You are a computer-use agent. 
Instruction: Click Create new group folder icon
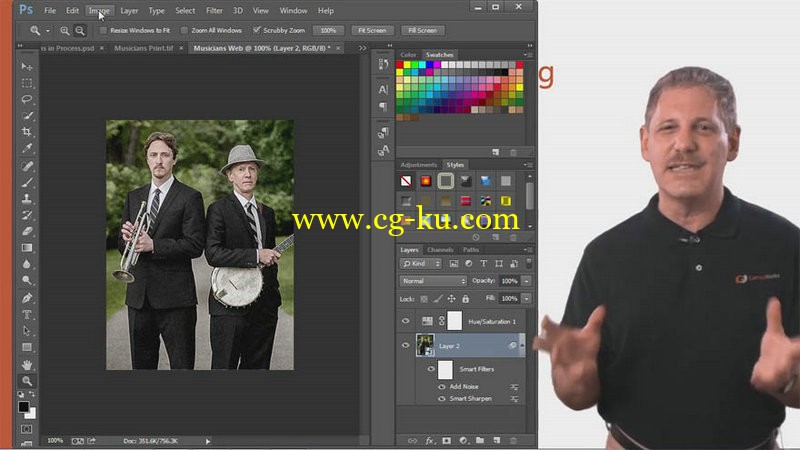click(x=480, y=440)
